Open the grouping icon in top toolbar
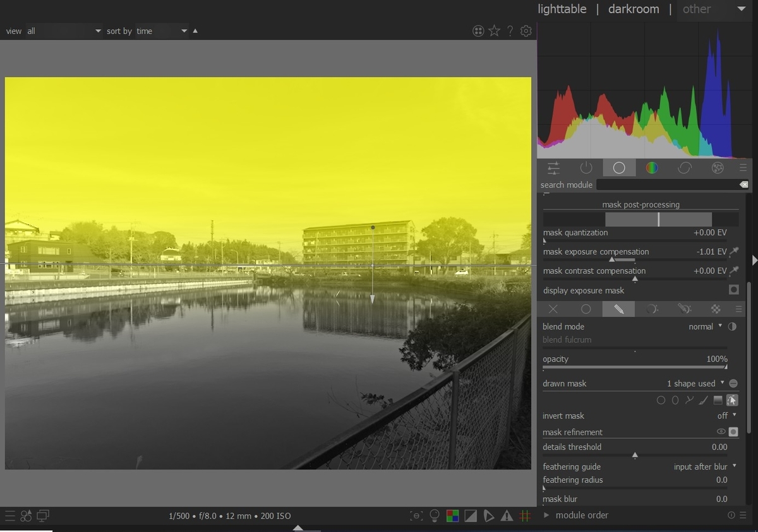758x532 pixels. pos(478,31)
